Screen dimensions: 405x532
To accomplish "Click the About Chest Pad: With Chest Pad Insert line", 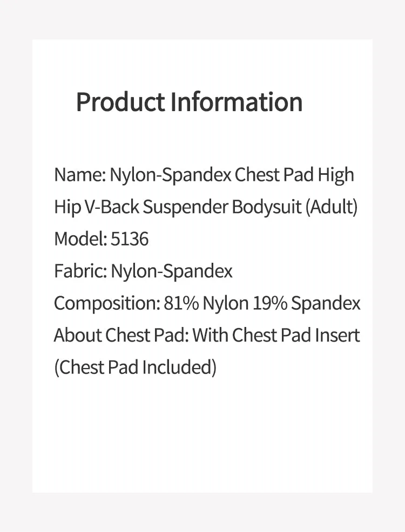I will [207, 335].
